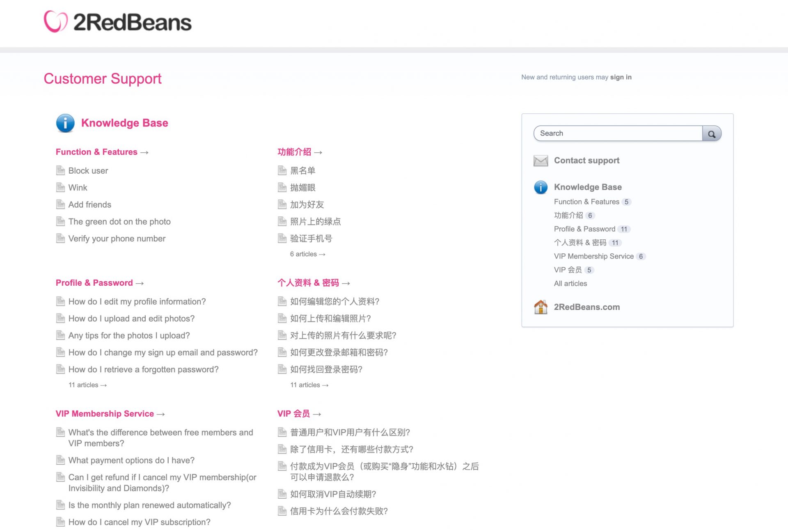This screenshot has height=532, width=788.
Task: Open the Verify your phone number article
Action: tap(117, 238)
